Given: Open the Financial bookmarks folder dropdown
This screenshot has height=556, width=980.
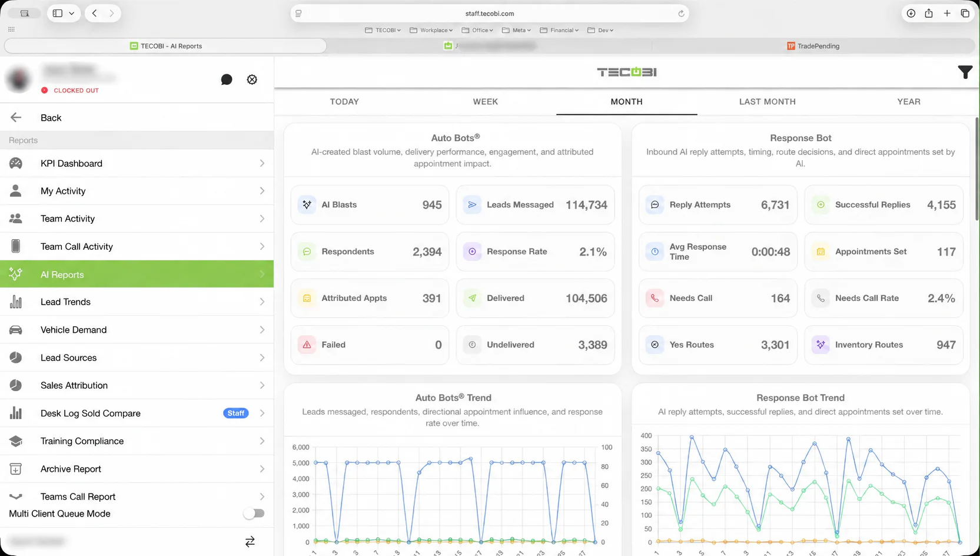Looking at the screenshot, I should [x=559, y=30].
